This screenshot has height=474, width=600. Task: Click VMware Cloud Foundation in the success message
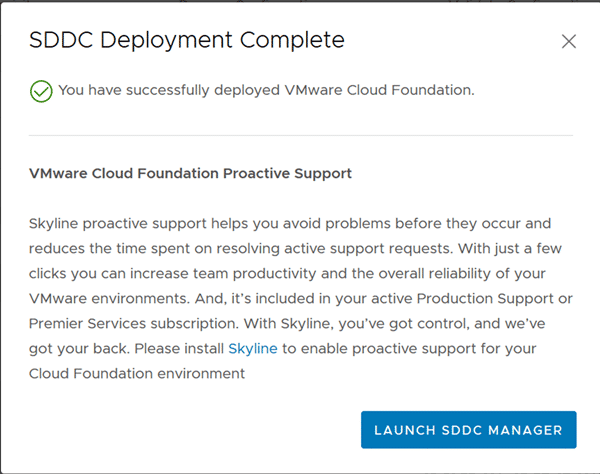tap(378, 90)
